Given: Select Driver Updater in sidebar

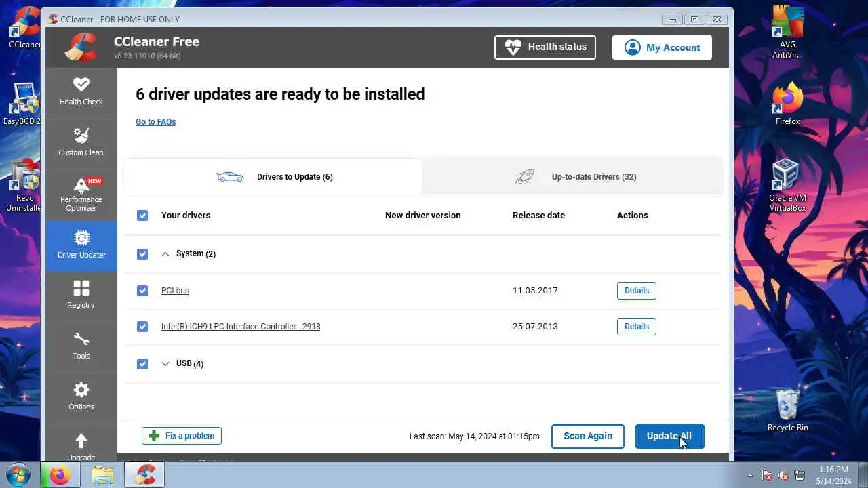Looking at the screenshot, I should point(81,245).
